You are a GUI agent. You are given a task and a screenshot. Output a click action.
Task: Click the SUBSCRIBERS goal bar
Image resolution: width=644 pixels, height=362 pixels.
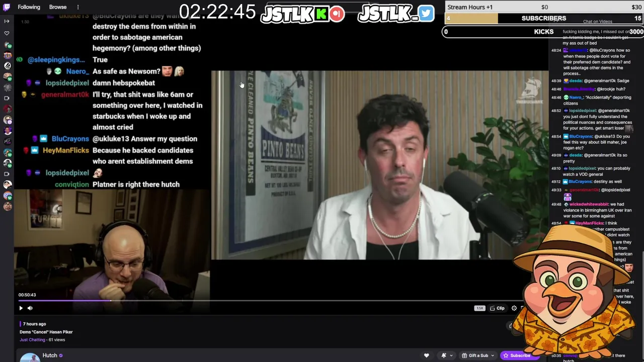[x=543, y=19]
